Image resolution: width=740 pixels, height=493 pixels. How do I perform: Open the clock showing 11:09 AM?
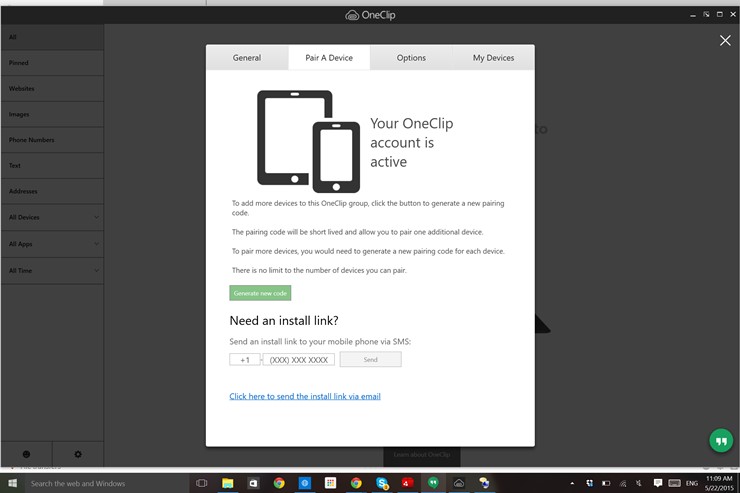click(x=719, y=483)
